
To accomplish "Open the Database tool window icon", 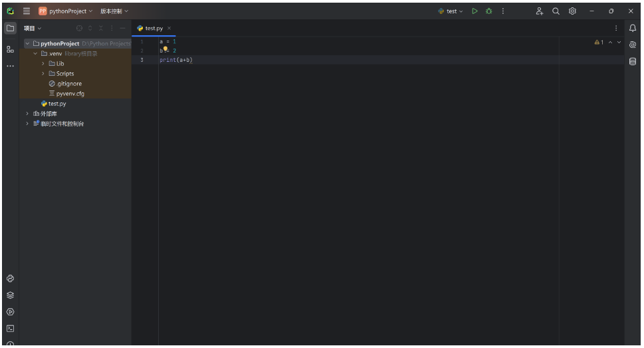I will [x=633, y=61].
